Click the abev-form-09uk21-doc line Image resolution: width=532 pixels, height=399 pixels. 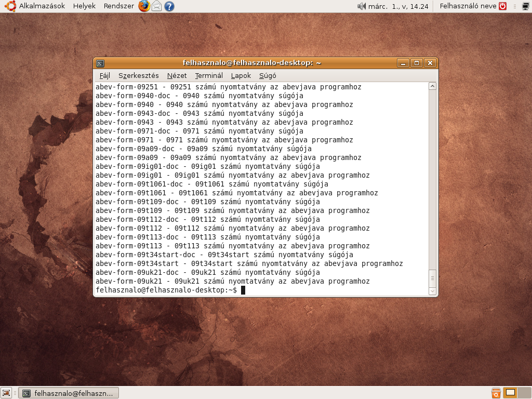tap(208, 272)
